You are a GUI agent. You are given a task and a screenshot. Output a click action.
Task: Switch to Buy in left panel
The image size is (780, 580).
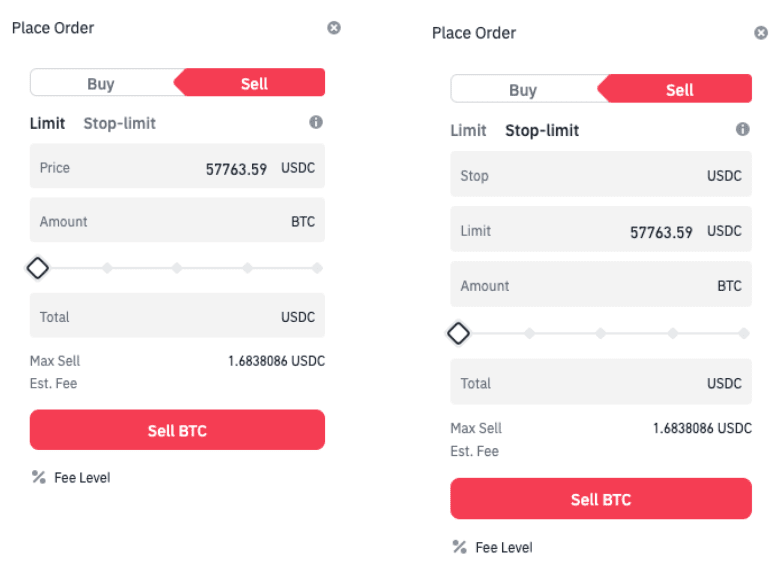pyautogui.click(x=101, y=84)
